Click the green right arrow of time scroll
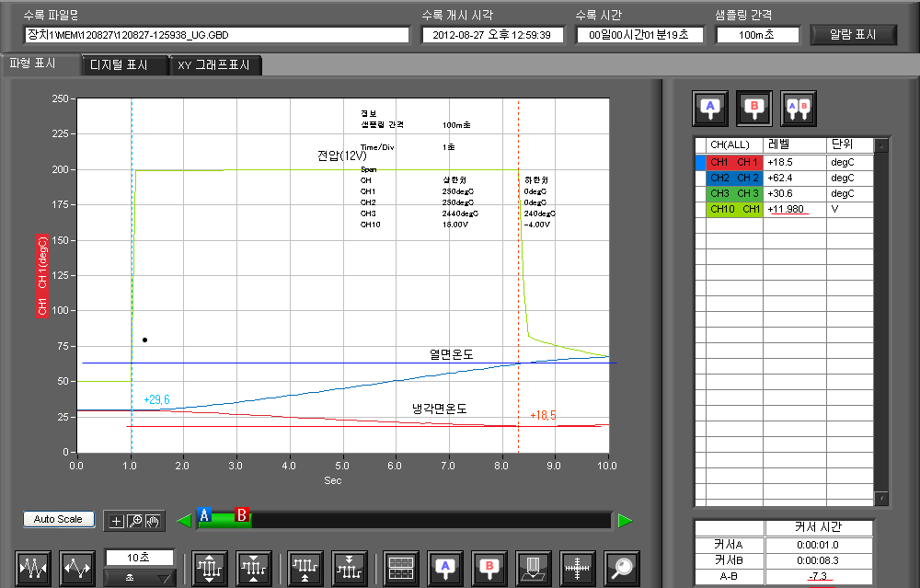 point(626,521)
